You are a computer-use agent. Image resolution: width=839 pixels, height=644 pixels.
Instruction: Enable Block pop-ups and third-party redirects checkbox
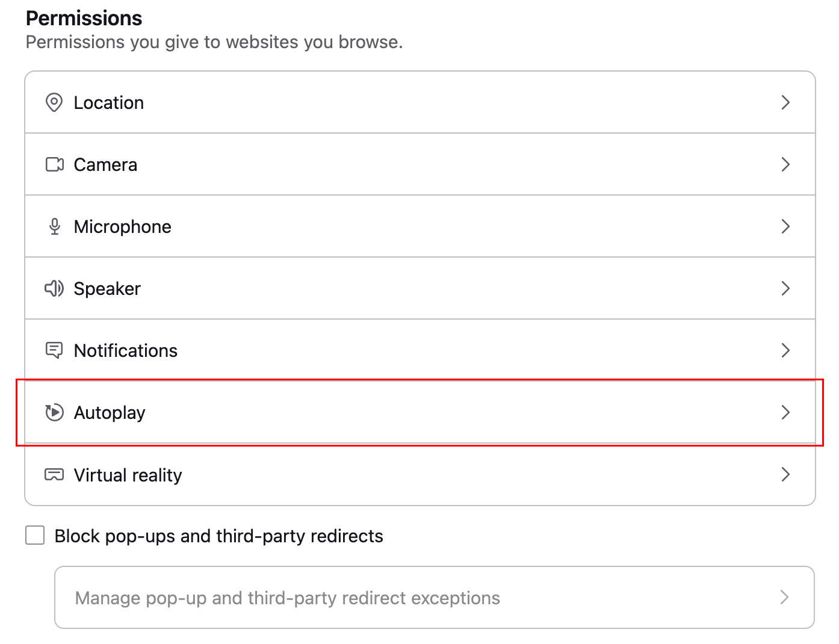click(35, 535)
